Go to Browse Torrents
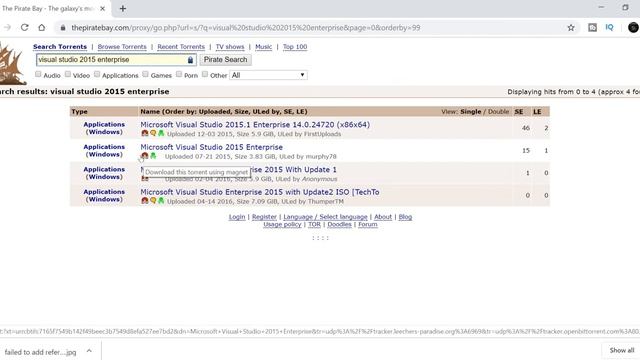The width and height of the screenshot is (640, 360). point(122,47)
